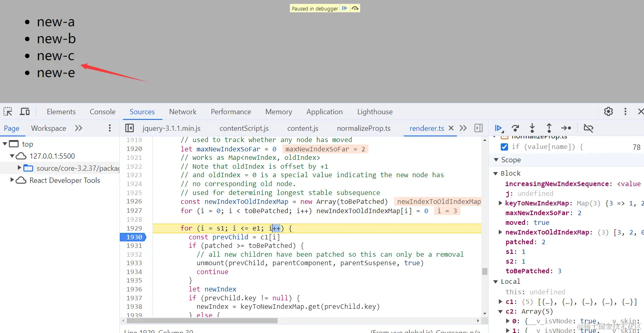Viewport: 644px width, 333px height.
Task: Set breakpoint at line number 1920
Action: 134,149
